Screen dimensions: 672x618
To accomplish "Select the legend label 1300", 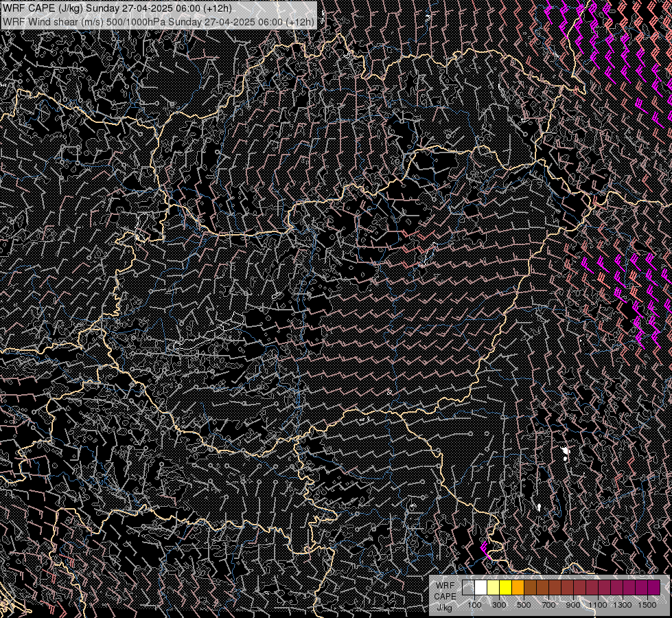I will click(623, 605).
